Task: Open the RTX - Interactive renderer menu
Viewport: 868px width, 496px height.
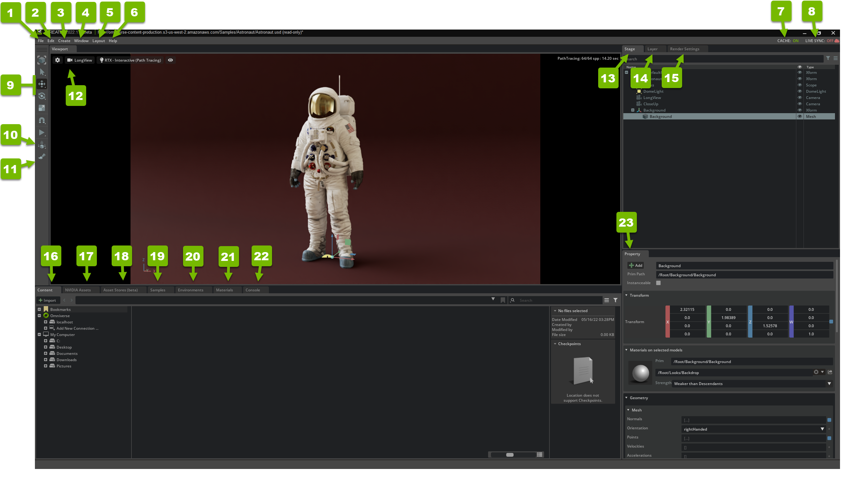Action: click(130, 60)
